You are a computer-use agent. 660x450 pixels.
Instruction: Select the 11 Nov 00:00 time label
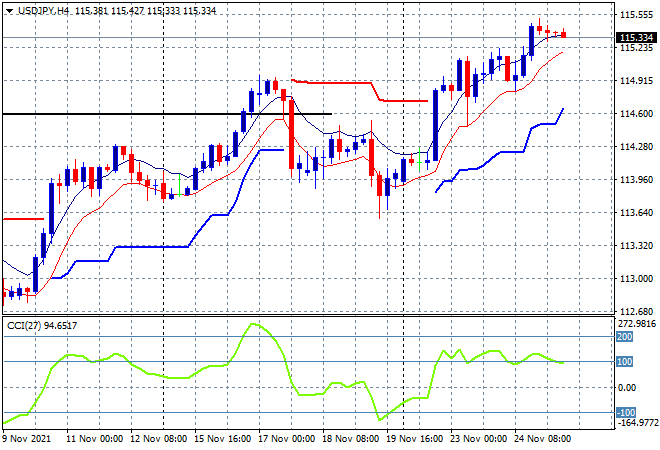(95, 439)
